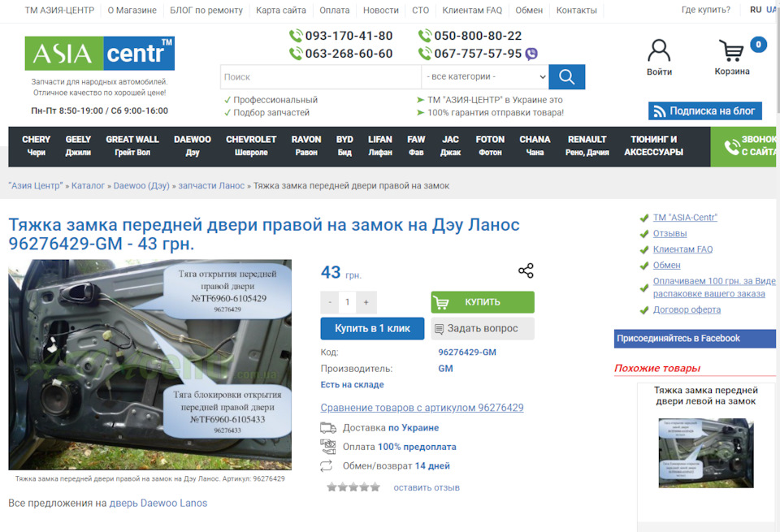This screenshot has width=780, height=532.
Task: Open the top bar Оплата link
Action: pyautogui.click(x=334, y=10)
